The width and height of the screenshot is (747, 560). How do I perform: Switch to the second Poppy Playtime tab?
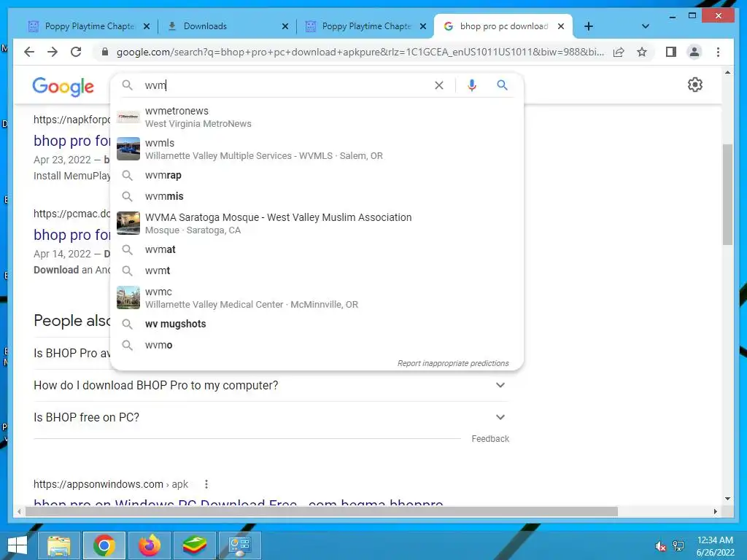pos(365,26)
